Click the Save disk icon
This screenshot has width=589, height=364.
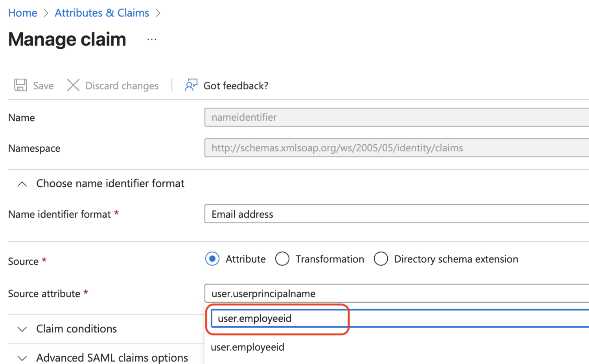(x=20, y=85)
